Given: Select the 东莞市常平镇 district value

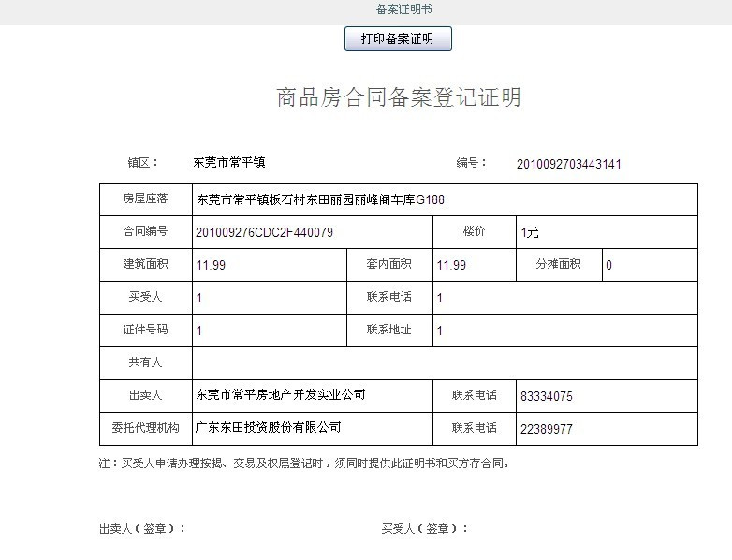Looking at the screenshot, I should [229, 163].
